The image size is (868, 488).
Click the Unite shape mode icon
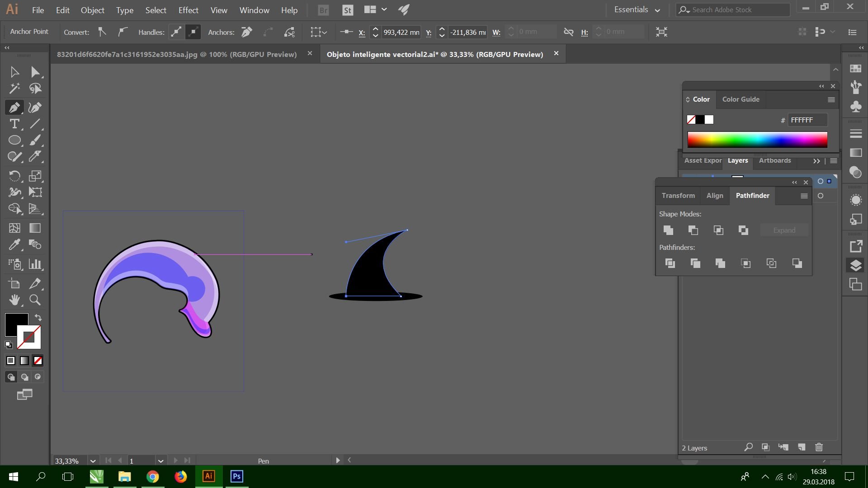click(668, 230)
